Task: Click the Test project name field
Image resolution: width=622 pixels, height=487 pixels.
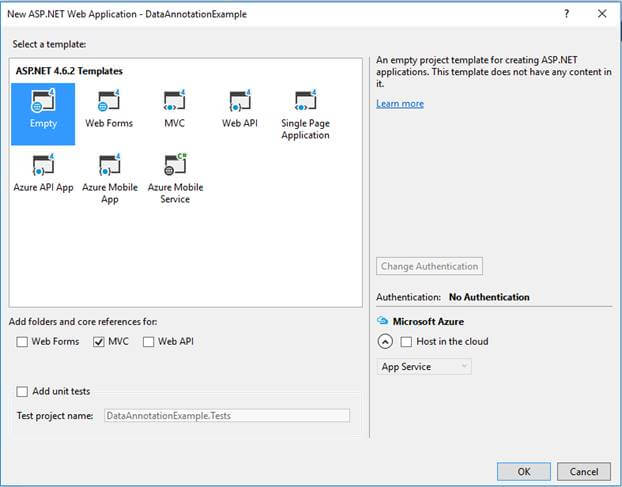Action: click(x=227, y=416)
